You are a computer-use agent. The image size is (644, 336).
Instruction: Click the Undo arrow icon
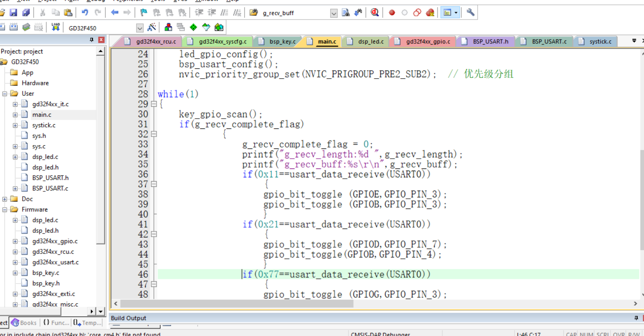point(85,13)
